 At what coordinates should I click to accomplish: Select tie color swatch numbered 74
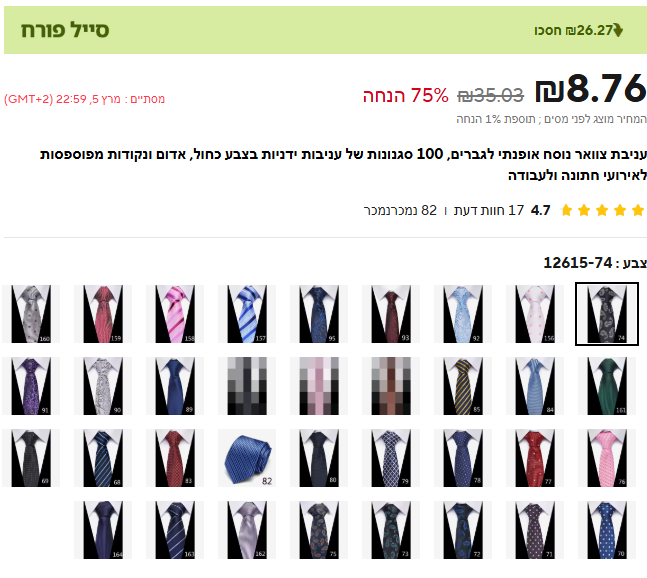pyautogui.click(x=607, y=314)
